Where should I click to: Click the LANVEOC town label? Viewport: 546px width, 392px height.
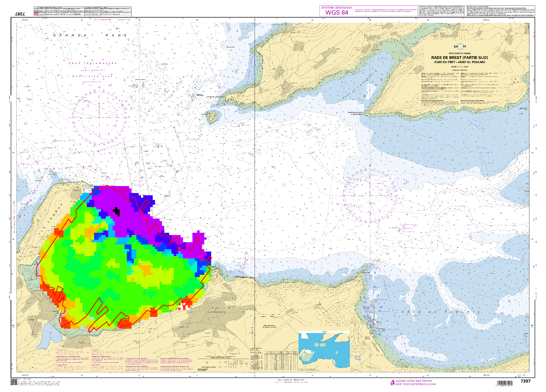217,312
